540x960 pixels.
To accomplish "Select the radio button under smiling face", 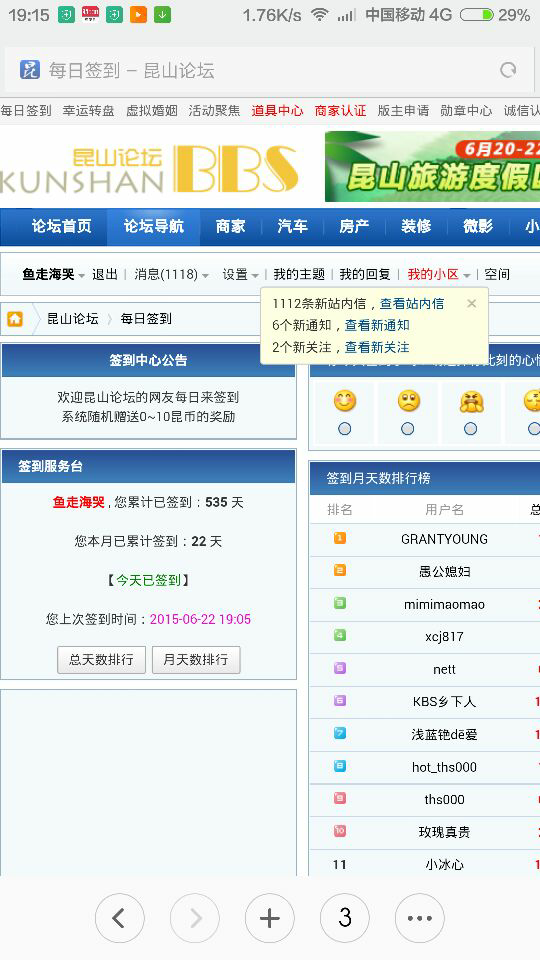I will 345,429.
